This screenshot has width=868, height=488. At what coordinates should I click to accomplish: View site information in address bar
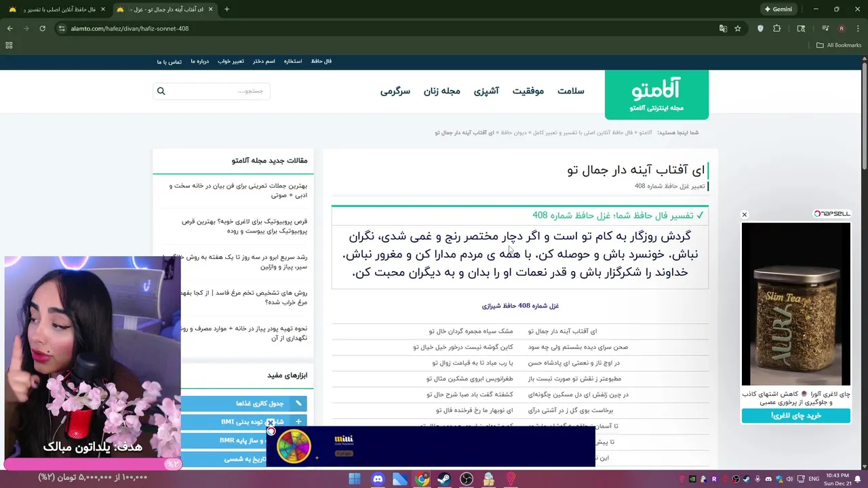coord(62,28)
